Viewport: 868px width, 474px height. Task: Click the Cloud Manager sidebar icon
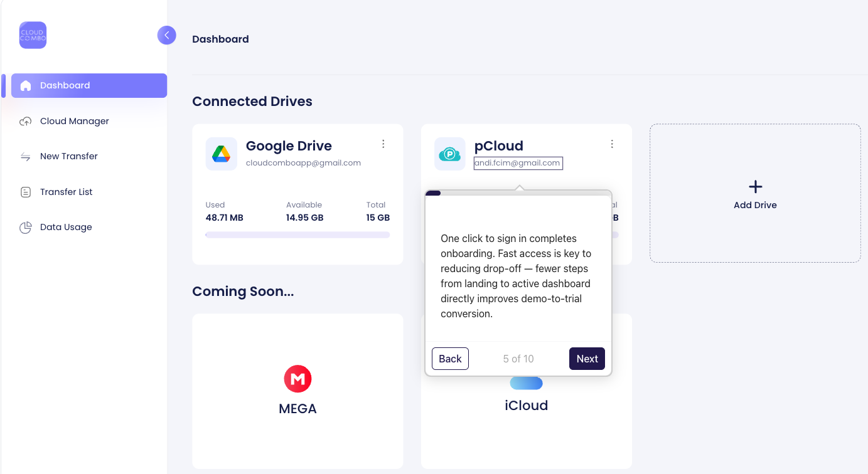(25, 121)
